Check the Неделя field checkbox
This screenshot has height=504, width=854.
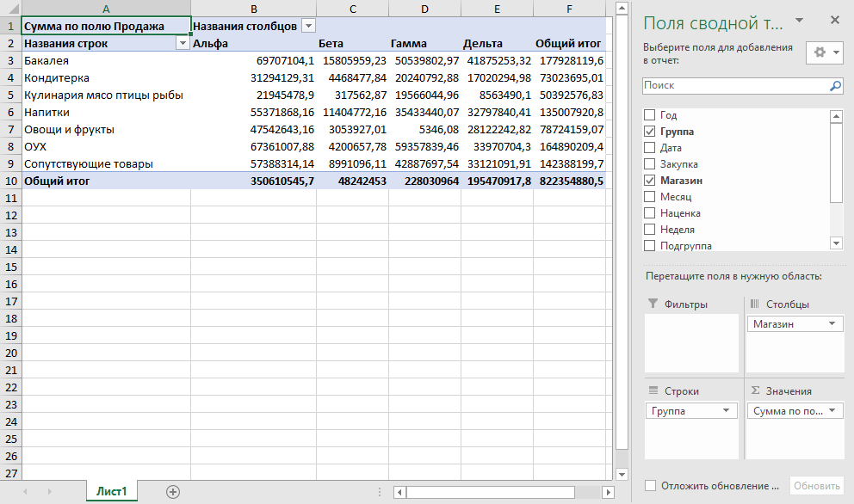click(x=649, y=229)
